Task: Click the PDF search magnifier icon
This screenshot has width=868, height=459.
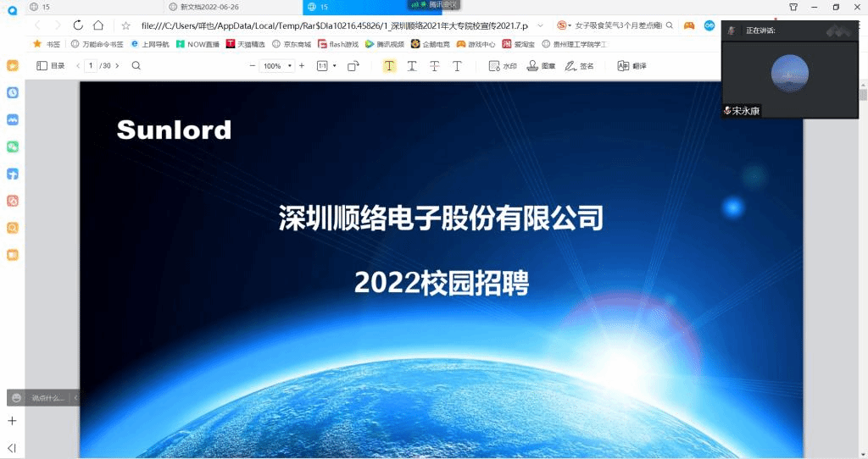Action: coord(136,66)
